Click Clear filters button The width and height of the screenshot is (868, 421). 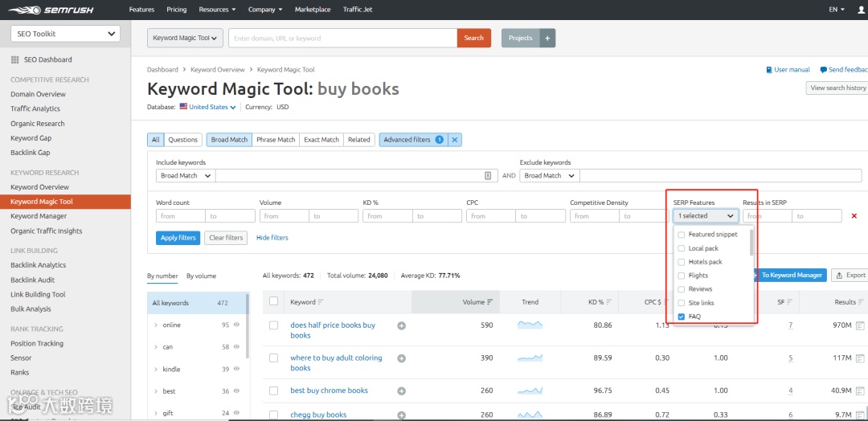coord(226,238)
